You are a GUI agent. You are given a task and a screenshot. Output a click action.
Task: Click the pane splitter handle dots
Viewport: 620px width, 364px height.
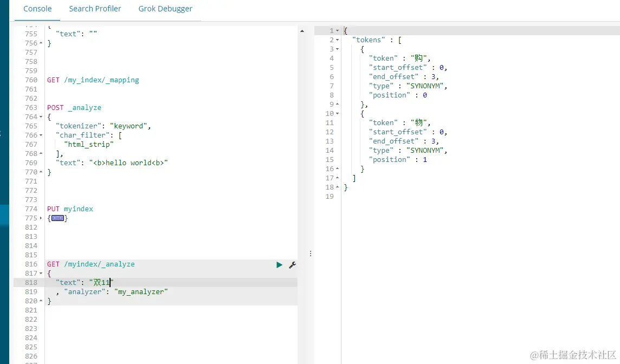(311, 253)
